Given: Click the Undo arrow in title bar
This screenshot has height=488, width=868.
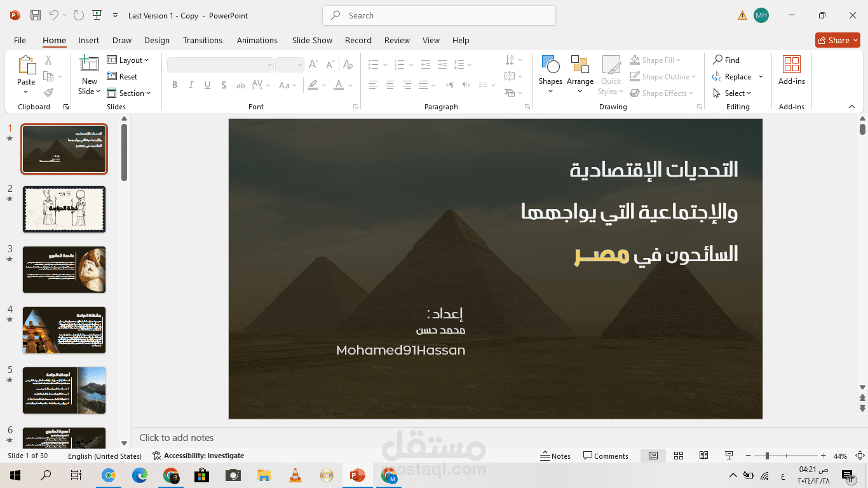Looking at the screenshot, I should pyautogui.click(x=54, y=15).
